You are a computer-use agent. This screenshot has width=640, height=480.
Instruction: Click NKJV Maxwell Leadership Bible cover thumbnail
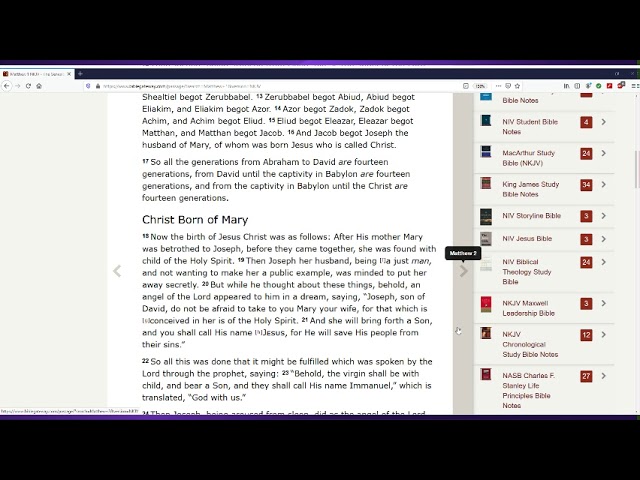pyautogui.click(x=486, y=304)
